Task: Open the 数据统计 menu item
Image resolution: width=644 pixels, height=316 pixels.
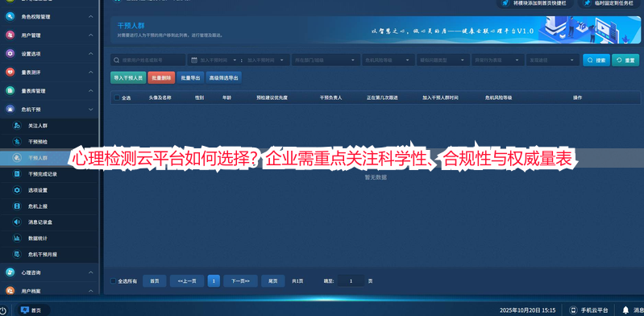Action: [49, 238]
